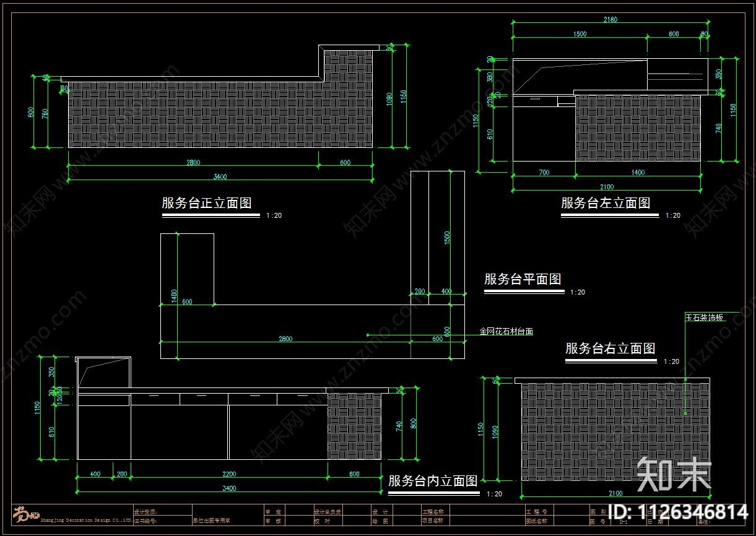Click the 1:20 scale beside 服务台正立面图
The height and width of the screenshot is (536, 756).
click(x=274, y=216)
